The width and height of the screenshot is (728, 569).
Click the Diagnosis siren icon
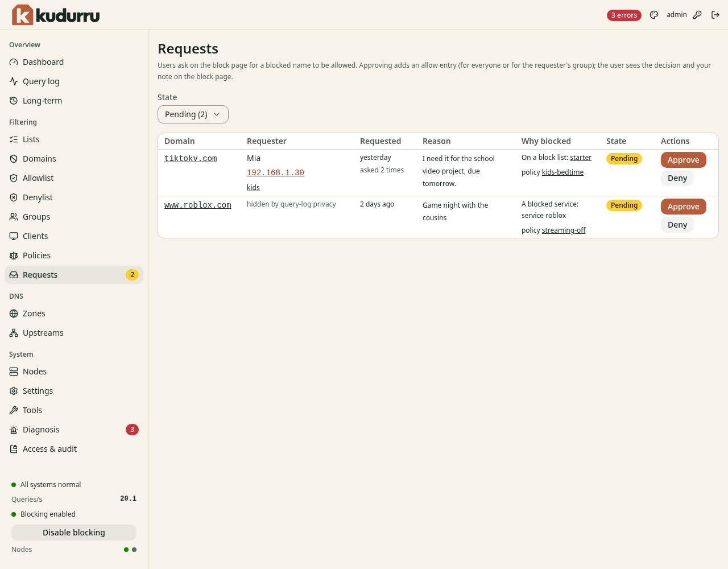[x=14, y=430]
